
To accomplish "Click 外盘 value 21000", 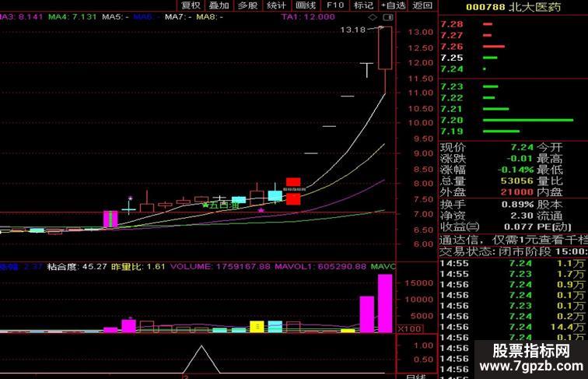I will (516, 192).
